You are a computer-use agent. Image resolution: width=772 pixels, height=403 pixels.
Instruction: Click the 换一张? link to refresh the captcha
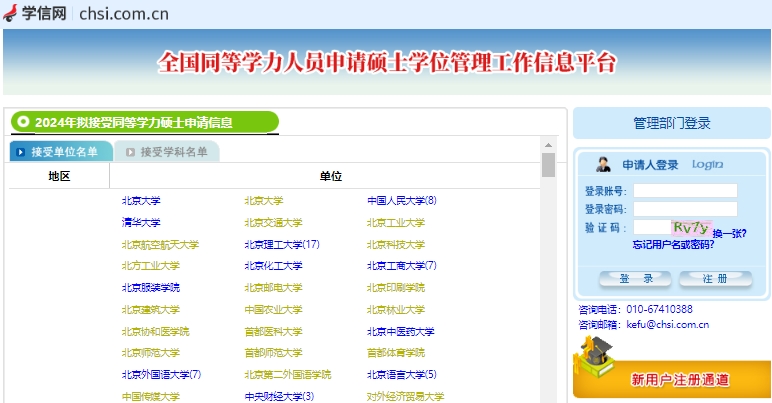pos(730,233)
